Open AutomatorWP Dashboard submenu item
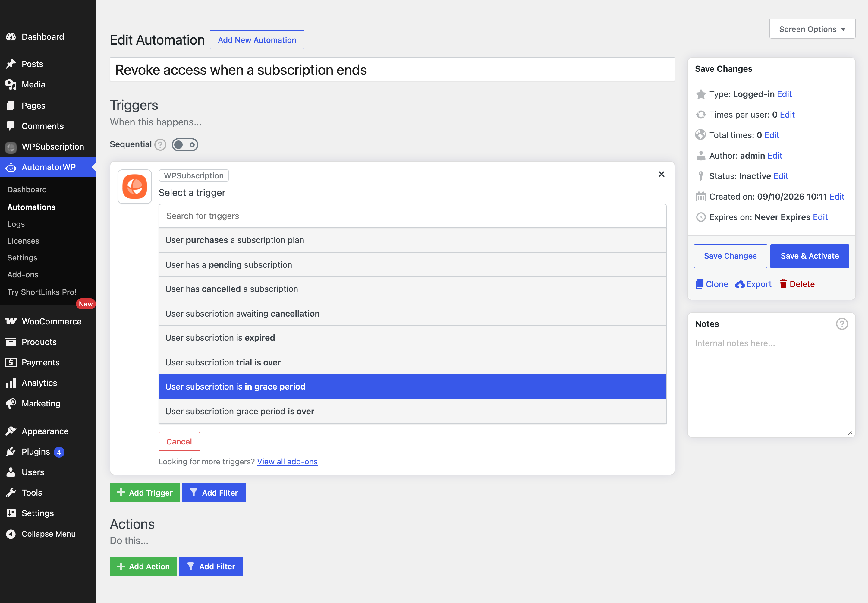The width and height of the screenshot is (868, 603). 27,189
